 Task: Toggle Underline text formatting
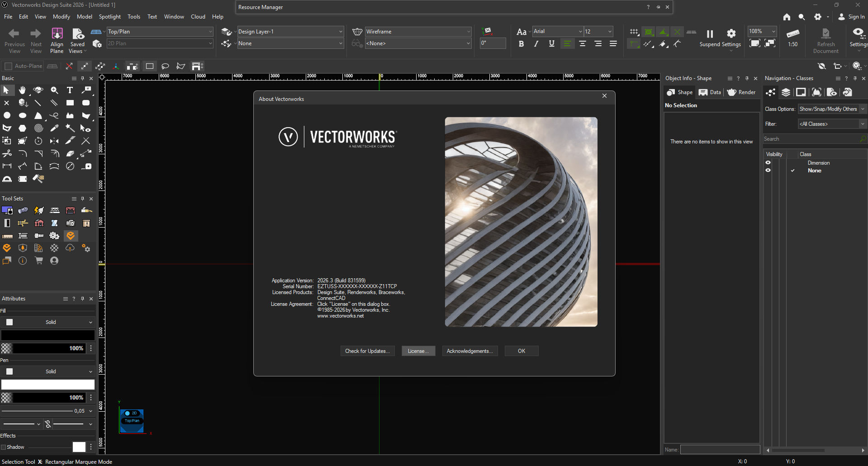(552, 44)
